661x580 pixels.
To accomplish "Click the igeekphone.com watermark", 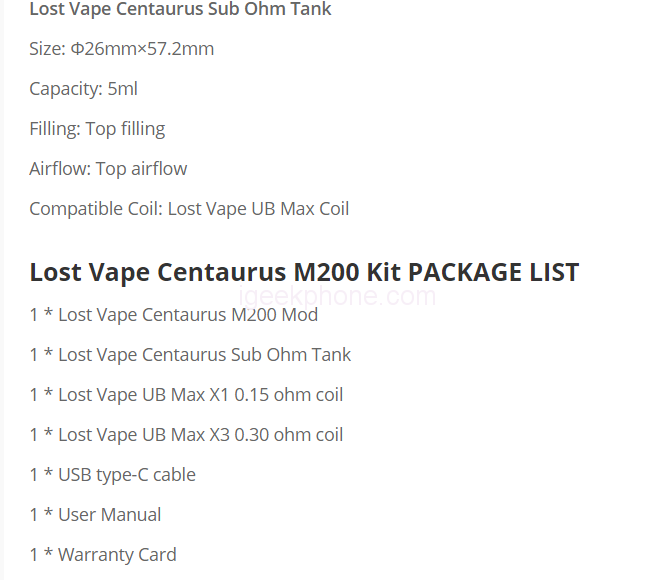I will pyautogui.click(x=338, y=296).
